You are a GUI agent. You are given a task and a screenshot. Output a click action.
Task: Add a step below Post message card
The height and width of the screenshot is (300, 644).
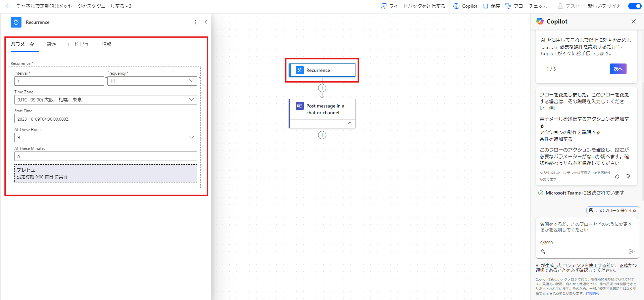point(322,135)
